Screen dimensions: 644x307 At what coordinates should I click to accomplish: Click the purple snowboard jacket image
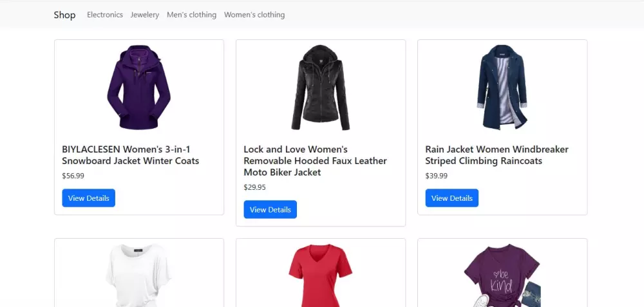click(138, 88)
